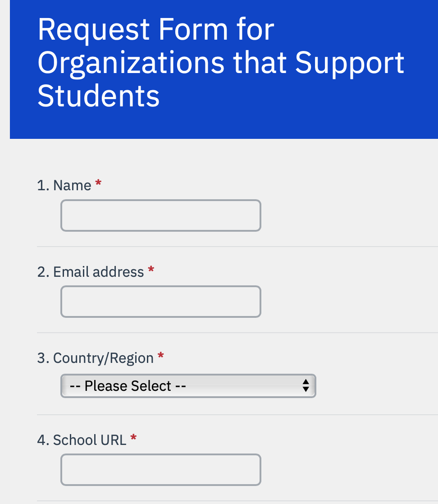Click the word "Support" in the heading

pyautogui.click(x=350, y=64)
